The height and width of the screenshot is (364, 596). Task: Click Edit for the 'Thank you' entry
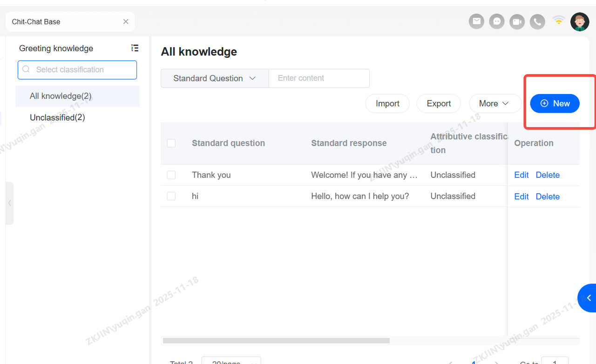point(521,175)
